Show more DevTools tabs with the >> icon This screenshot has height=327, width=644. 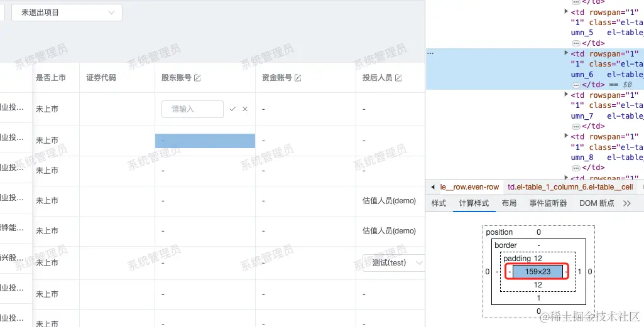pyautogui.click(x=627, y=203)
